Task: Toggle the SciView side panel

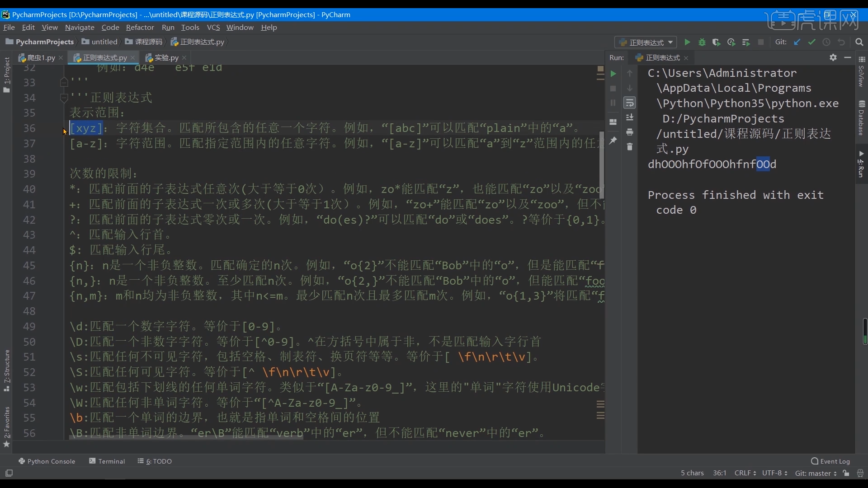Action: point(862,72)
